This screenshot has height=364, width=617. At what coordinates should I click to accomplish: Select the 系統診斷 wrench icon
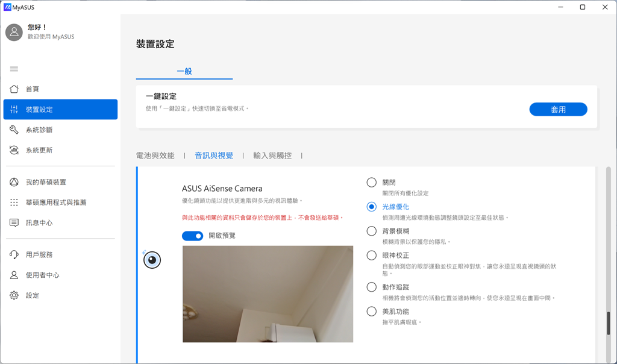point(14,130)
